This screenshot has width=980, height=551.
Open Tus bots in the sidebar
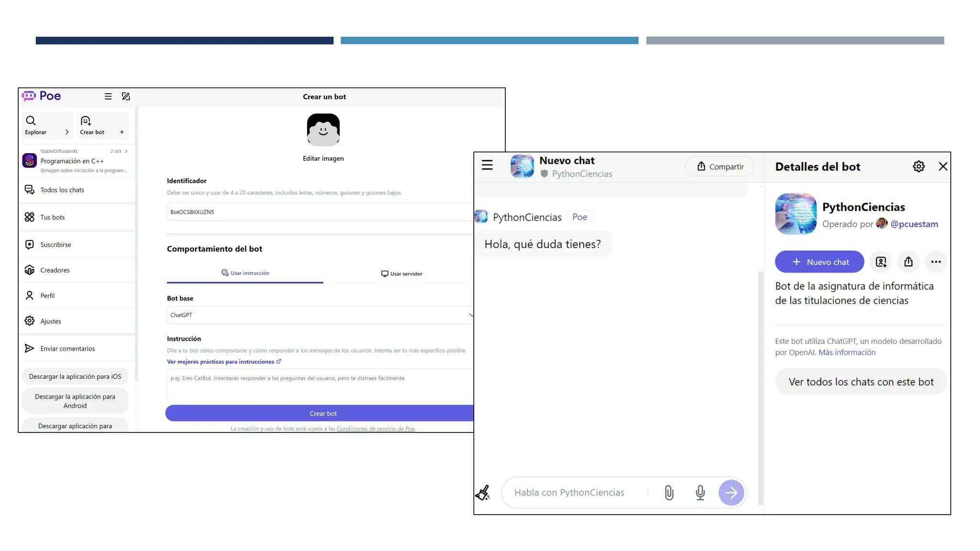pyautogui.click(x=53, y=217)
